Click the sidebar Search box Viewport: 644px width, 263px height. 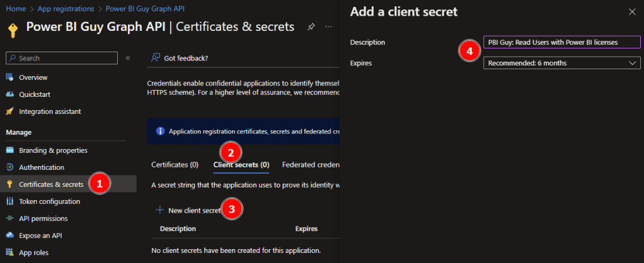pos(61,58)
